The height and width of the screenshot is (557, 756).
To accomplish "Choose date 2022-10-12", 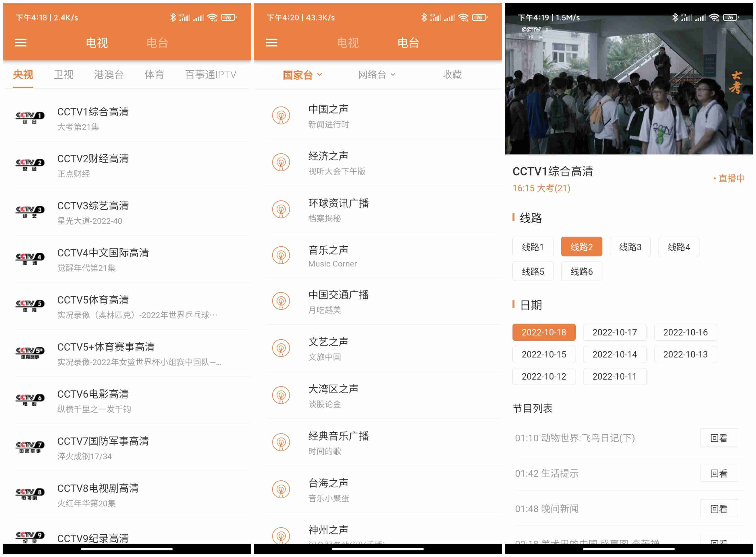I will click(x=544, y=376).
